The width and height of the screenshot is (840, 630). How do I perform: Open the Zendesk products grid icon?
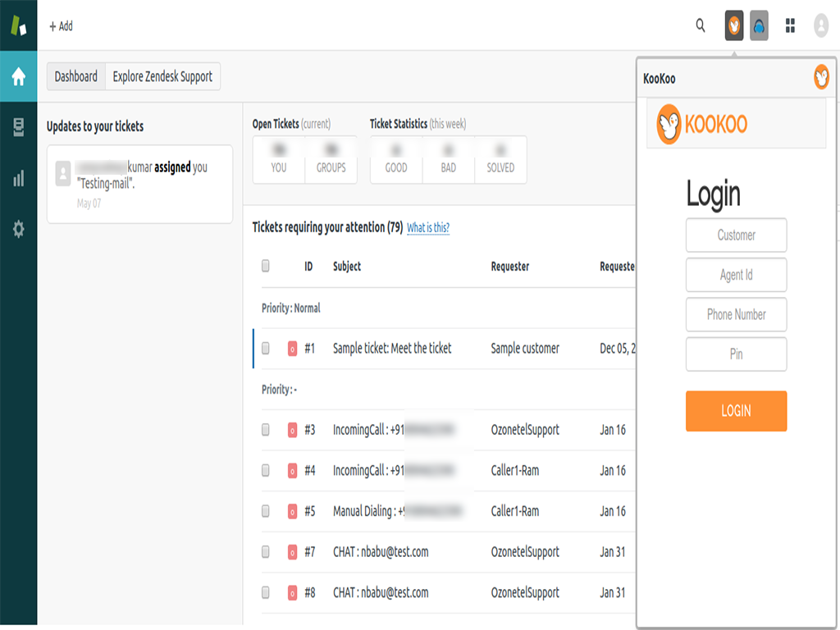coord(790,25)
